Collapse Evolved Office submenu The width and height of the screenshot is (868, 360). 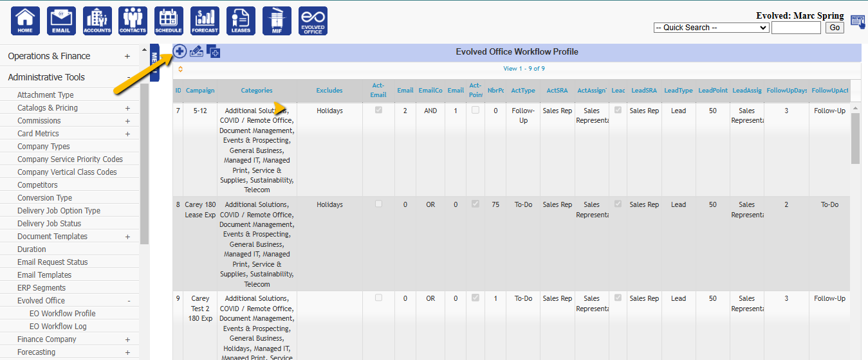[x=129, y=301]
